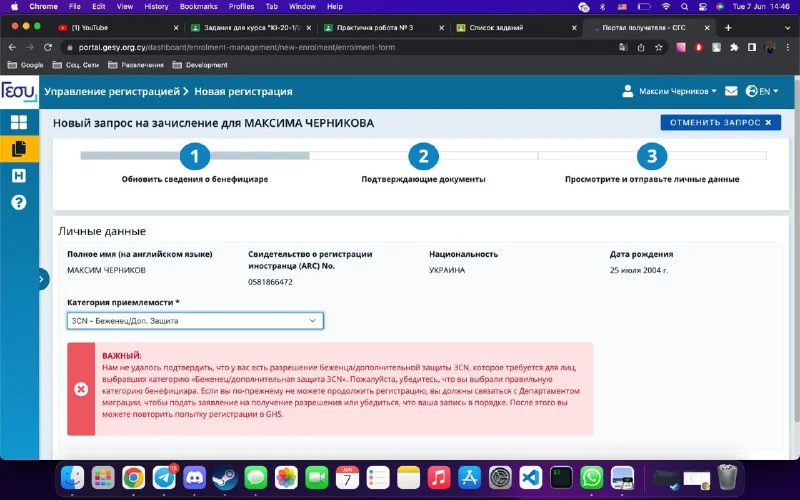The width and height of the screenshot is (800, 500).
Task: Click the H healthcare icon in sidebar
Action: tap(18, 176)
